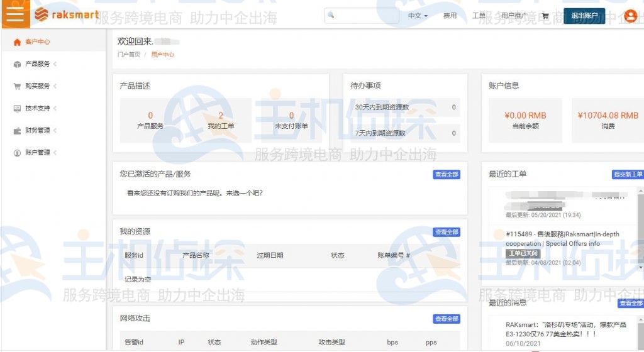
Task: Open the 中文 language dropdown
Action: click(418, 16)
